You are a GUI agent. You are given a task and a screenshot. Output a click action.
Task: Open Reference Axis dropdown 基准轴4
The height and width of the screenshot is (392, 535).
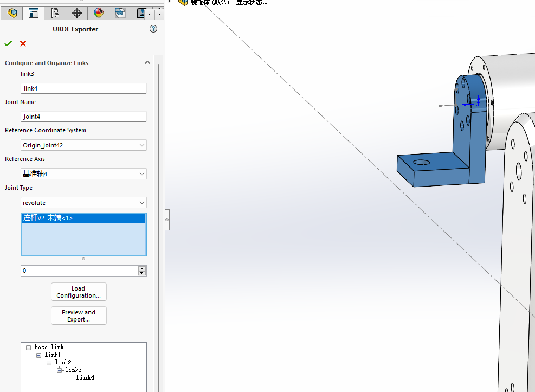point(83,174)
